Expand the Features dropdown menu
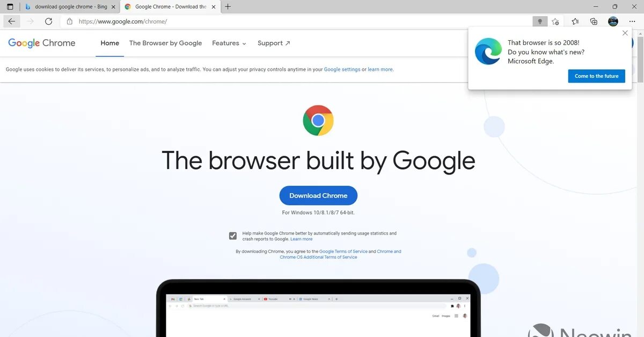644x337 pixels. (229, 43)
